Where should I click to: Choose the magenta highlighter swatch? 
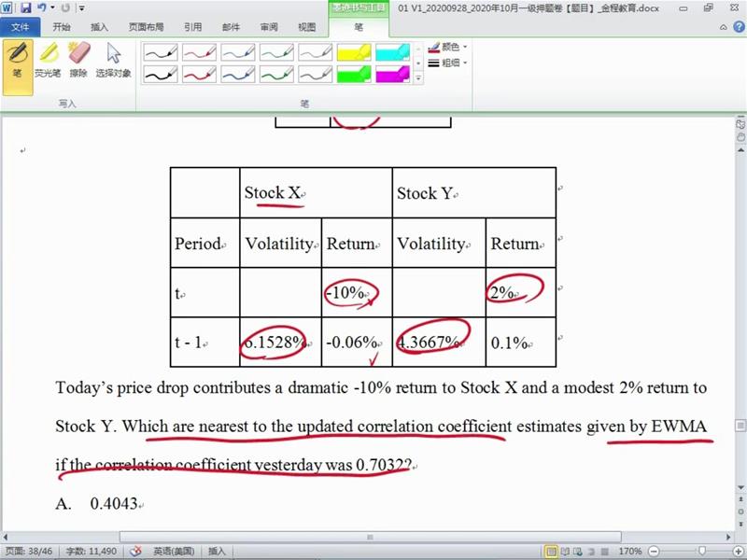[392, 74]
